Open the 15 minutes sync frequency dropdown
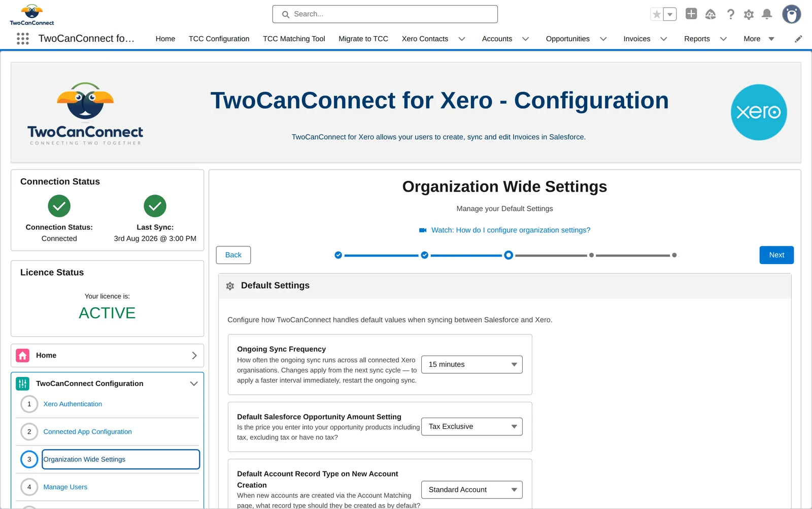The image size is (812, 509). [471, 365]
